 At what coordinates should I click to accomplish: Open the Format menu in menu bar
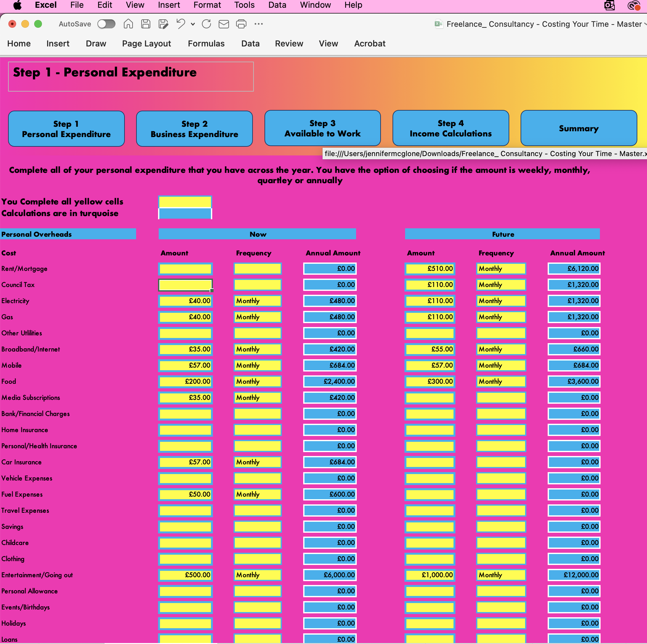click(x=207, y=5)
